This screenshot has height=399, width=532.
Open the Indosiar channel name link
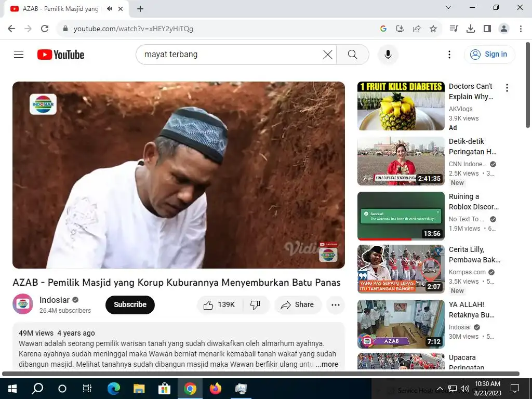tap(54, 300)
